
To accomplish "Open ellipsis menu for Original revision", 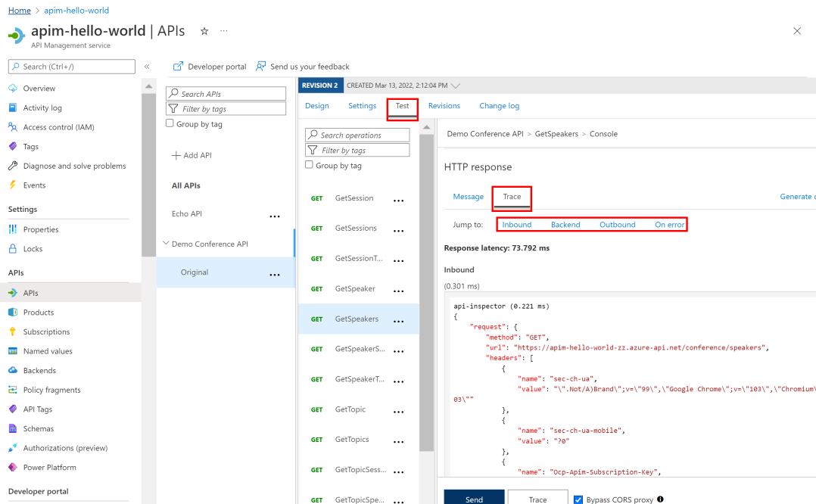I will coord(275,275).
